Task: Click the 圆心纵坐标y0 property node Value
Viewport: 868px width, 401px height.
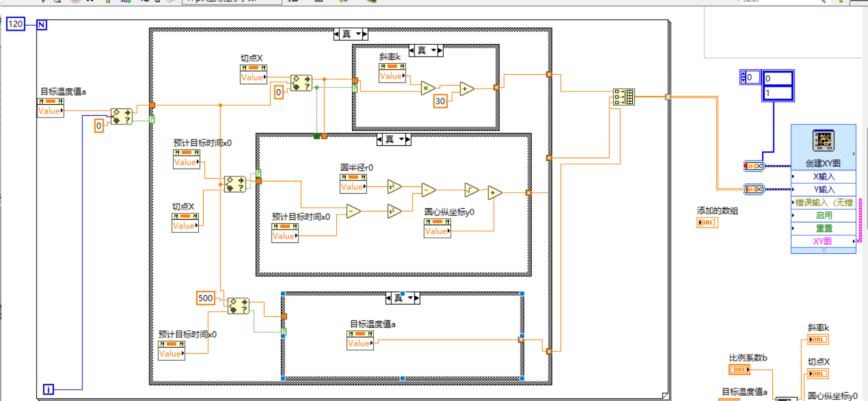Action: click(437, 231)
